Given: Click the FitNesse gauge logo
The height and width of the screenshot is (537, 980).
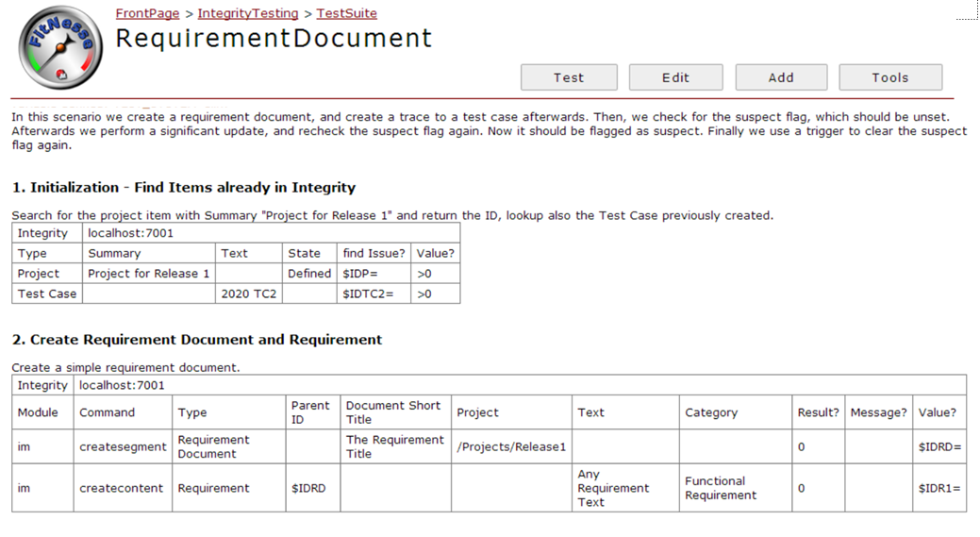Looking at the screenshot, I should click(x=60, y=47).
